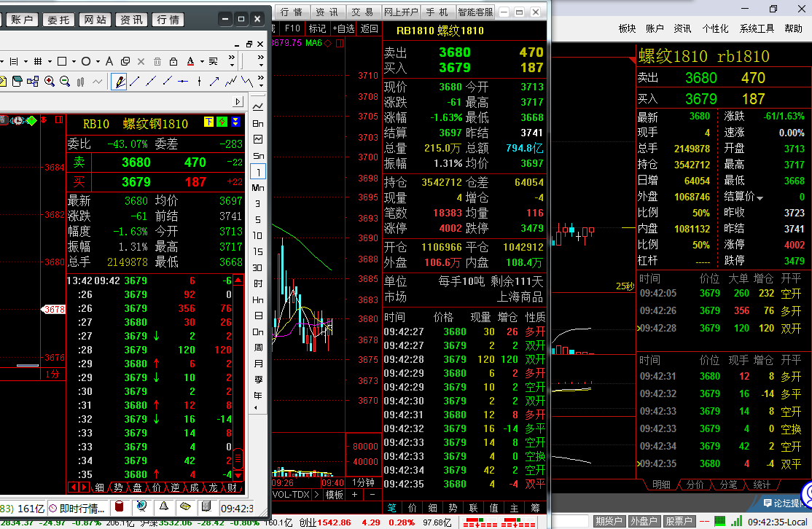Select the 15 minute period on vertical bar
812x529 pixels.
tap(258, 251)
